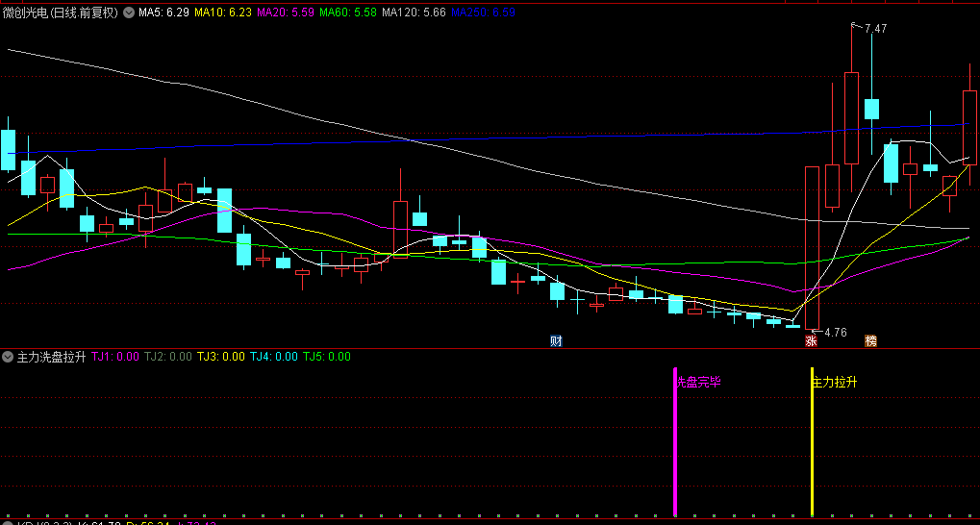
Task: Click the 4.76 low price label
Action: [836, 333]
